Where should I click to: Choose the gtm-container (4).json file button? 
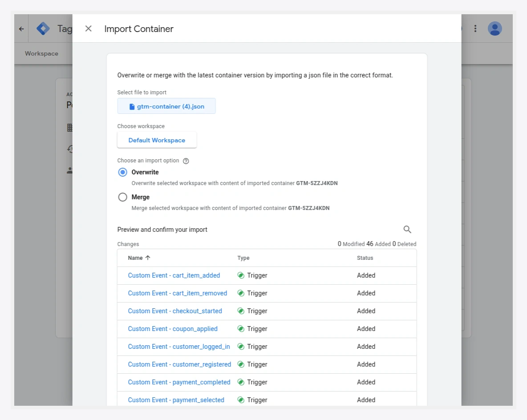[x=166, y=106]
